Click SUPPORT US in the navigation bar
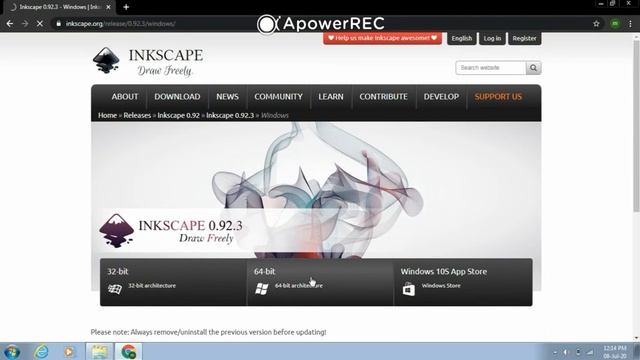This screenshot has width=640, height=360. [x=498, y=97]
